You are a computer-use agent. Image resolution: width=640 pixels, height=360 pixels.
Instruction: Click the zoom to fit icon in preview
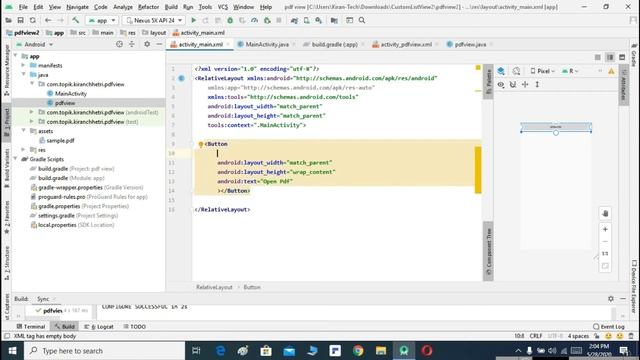(x=605, y=266)
